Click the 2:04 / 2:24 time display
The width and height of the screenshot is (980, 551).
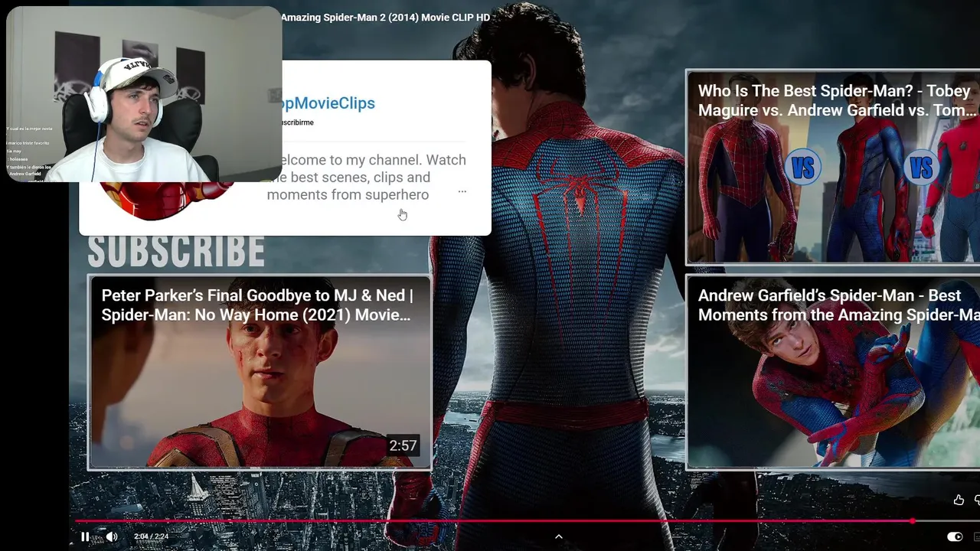pos(151,536)
